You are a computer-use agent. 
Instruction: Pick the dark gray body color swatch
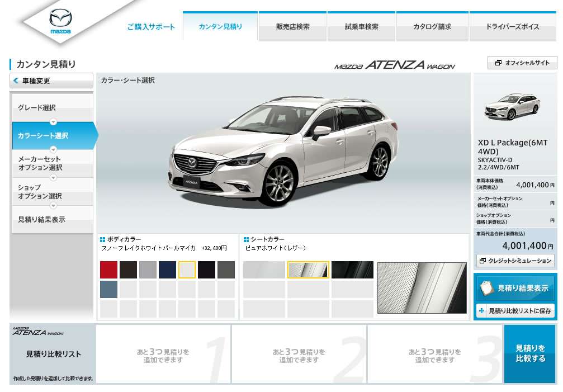click(x=226, y=270)
